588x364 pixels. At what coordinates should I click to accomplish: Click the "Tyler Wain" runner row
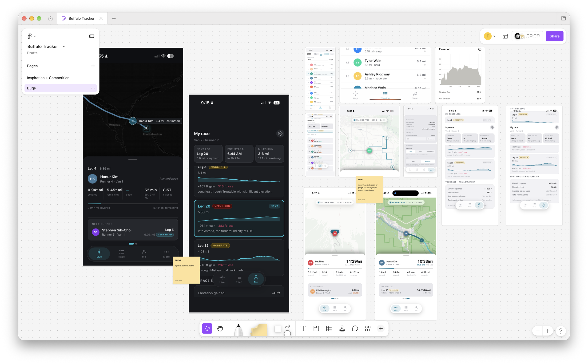tap(385, 63)
